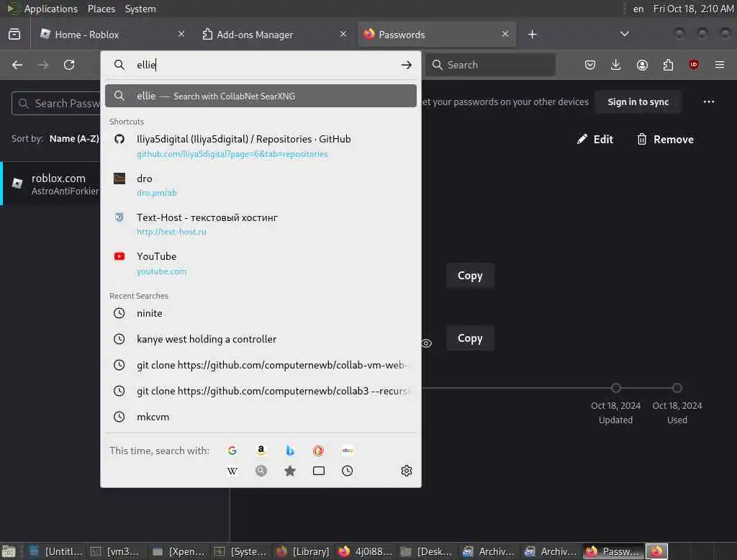Screen dimensions: 737x560
Task: Select recent search kanye west holding a controller
Action: pyautogui.click(x=261, y=339)
